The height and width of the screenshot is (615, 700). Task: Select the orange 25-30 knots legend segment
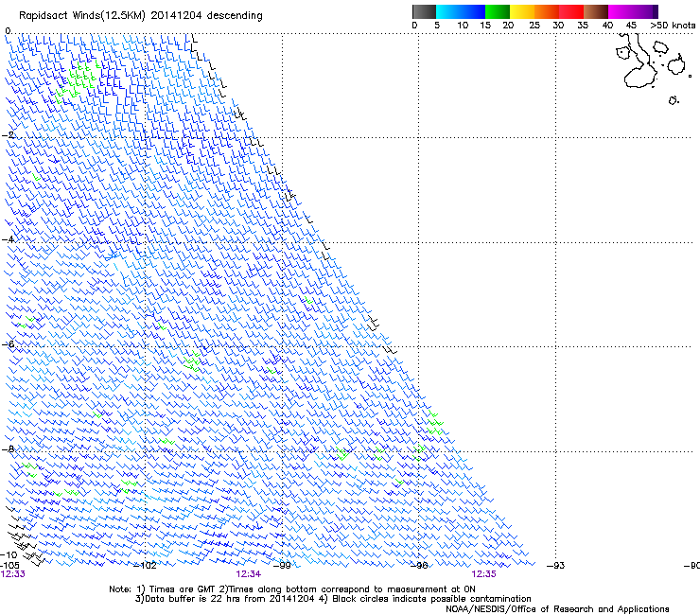547,11
